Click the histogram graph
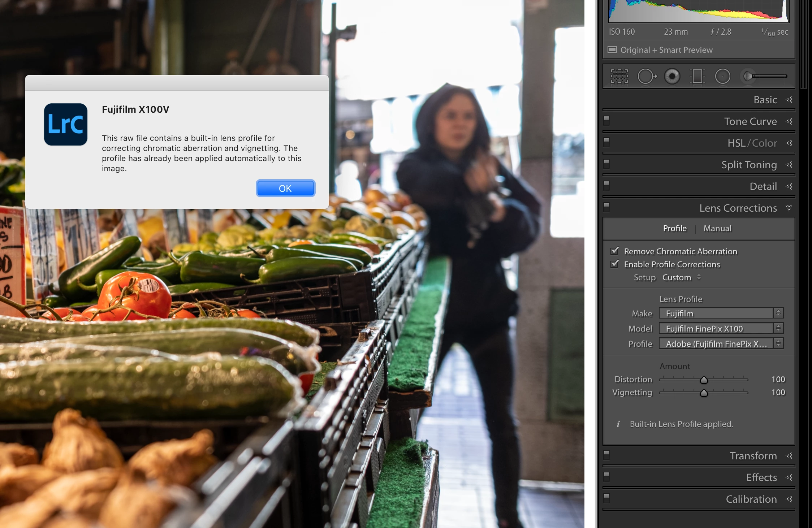The width and height of the screenshot is (812, 528). pyautogui.click(x=698, y=11)
